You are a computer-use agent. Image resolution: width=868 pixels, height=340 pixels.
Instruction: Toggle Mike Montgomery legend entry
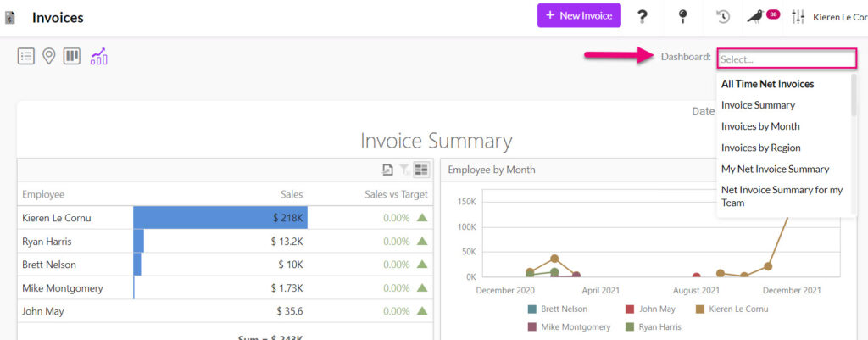click(569, 326)
